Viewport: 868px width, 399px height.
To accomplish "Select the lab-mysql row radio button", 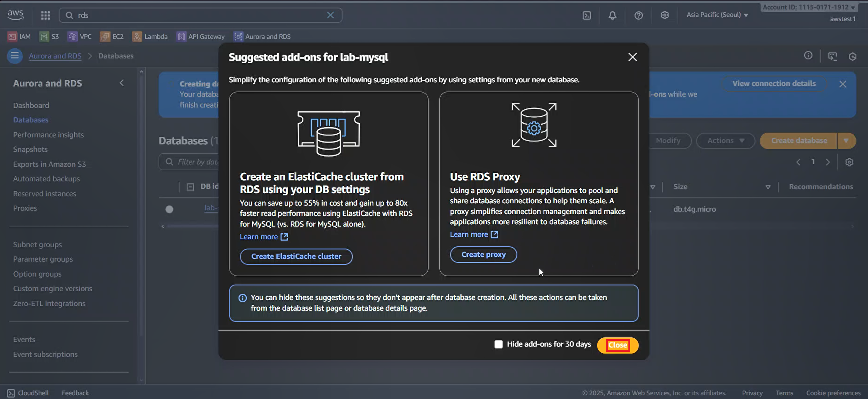I will (169, 209).
